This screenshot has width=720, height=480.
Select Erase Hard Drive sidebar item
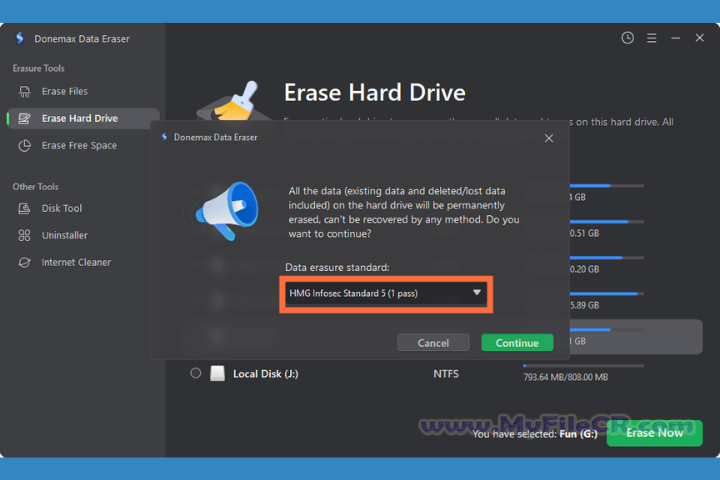click(84, 119)
